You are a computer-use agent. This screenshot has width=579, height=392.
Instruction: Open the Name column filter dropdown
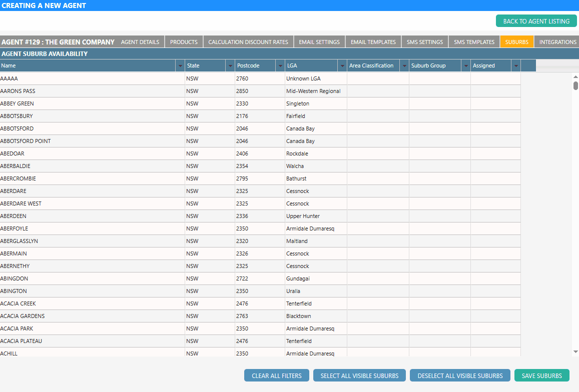tap(180, 66)
